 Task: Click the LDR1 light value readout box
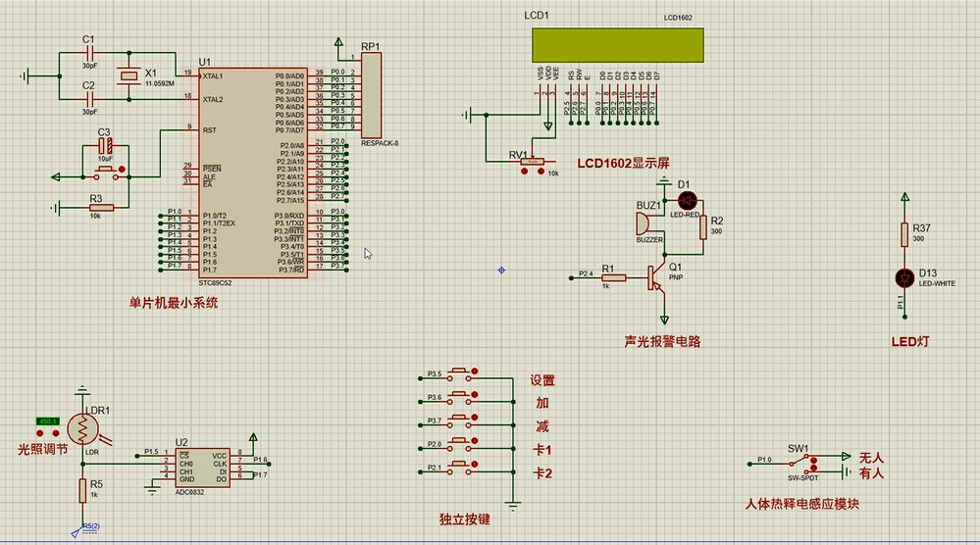47,421
